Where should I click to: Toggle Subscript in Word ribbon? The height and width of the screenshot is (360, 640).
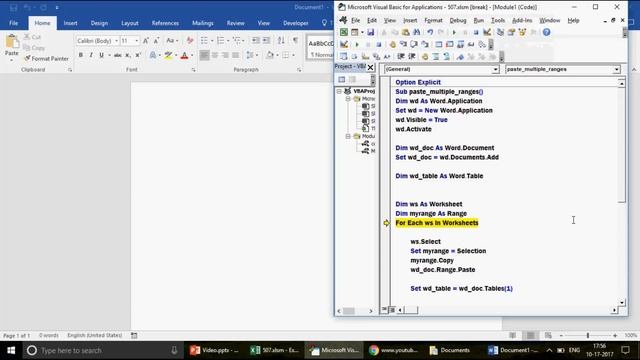coord(128,55)
